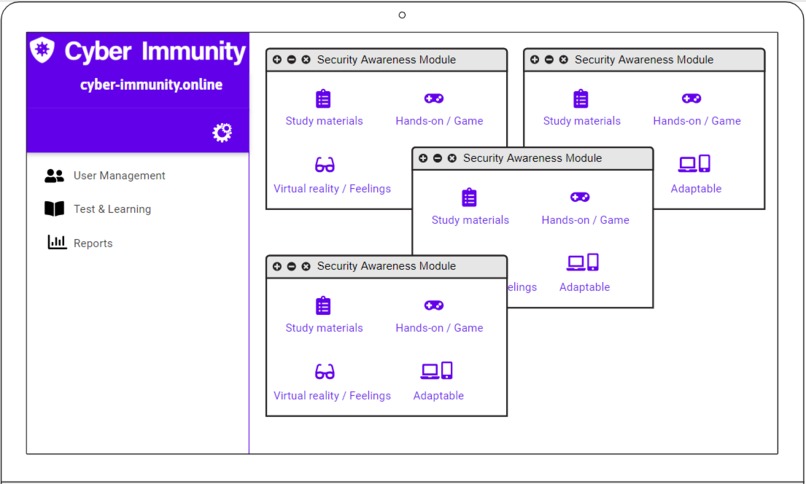The width and height of the screenshot is (806, 484).
Task: Click the Test & Learning book icon
Action: [54, 209]
